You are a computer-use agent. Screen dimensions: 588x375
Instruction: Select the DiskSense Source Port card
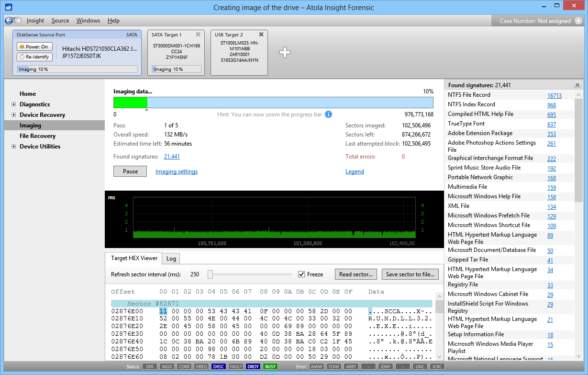point(78,53)
